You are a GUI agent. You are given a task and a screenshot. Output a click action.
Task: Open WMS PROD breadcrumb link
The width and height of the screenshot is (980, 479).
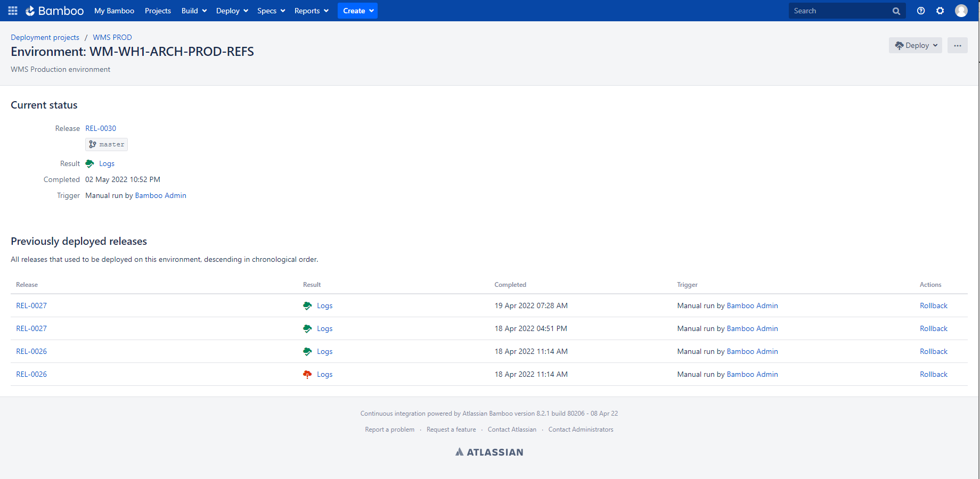pos(112,37)
